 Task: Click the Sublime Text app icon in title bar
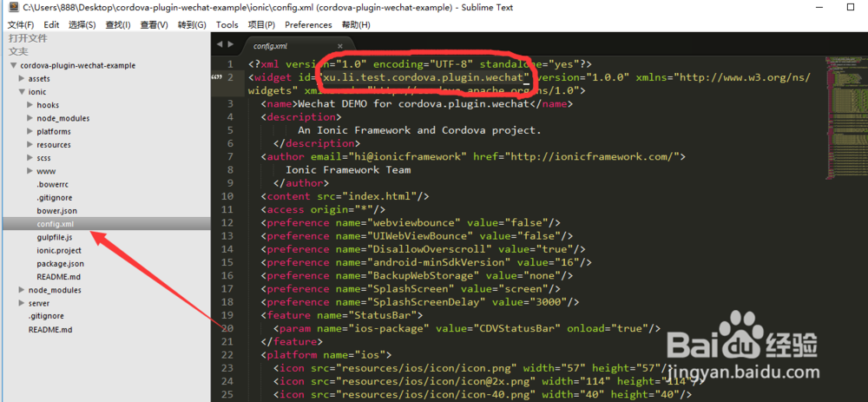point(13,7)
